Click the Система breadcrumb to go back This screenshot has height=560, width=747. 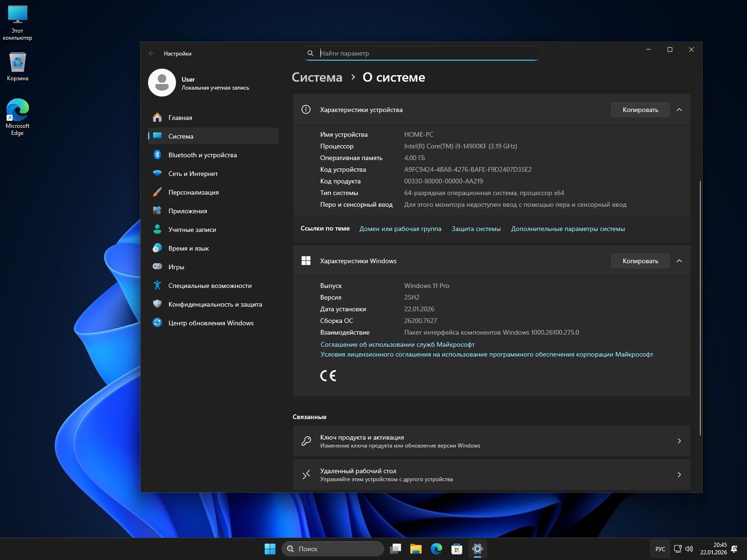click(x=317, y=77)
